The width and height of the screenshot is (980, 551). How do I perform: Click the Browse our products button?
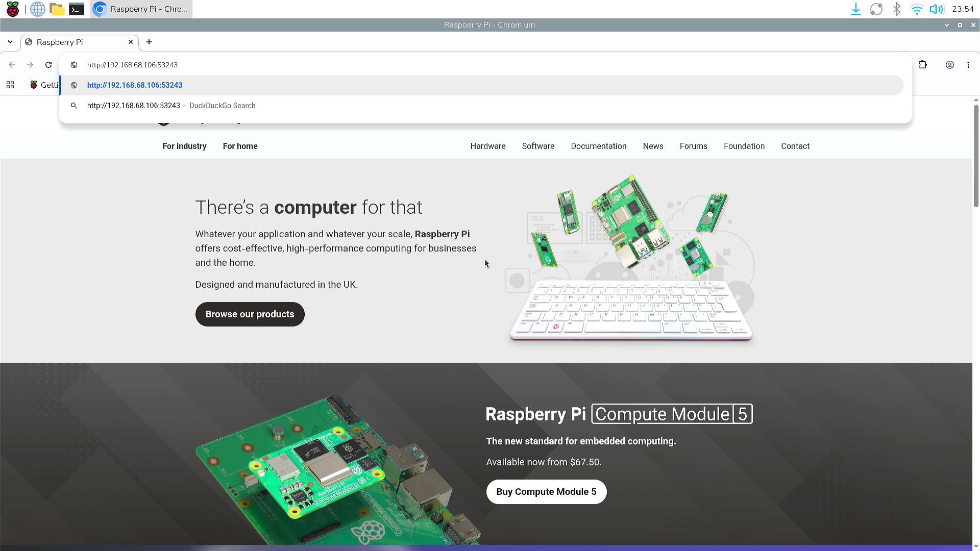click(250, 314)
